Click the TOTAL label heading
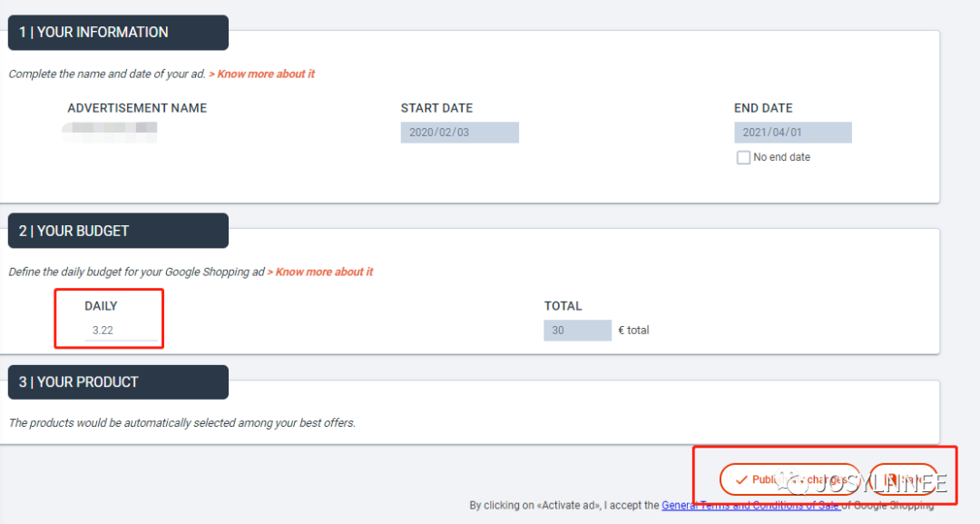This screenshot has width=980, height=524. [563, 306]
